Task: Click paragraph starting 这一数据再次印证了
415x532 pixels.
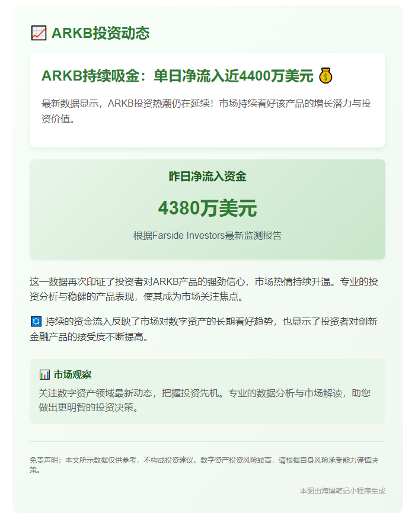Action: click(204, 289)
